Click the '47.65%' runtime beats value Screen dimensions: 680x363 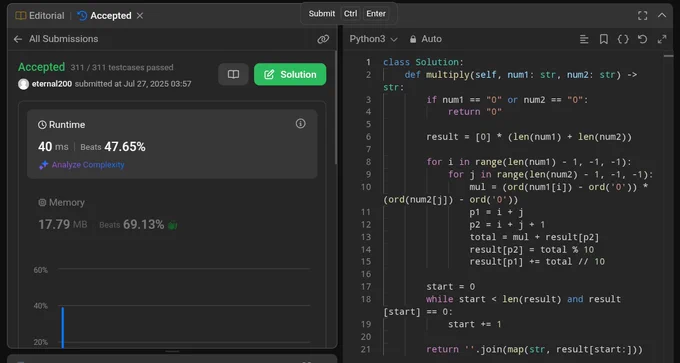click(125, 147)
